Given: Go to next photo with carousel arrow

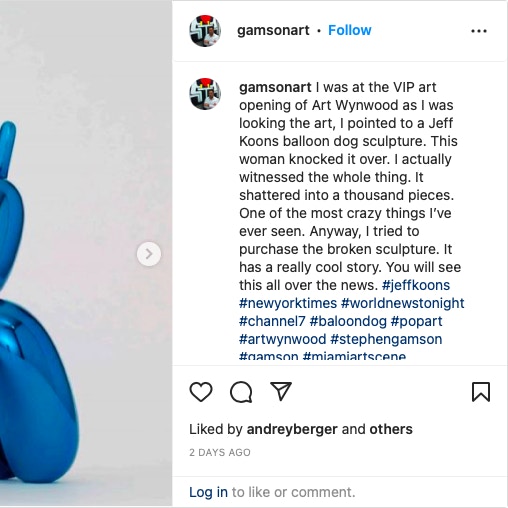Looking at the screenshot, I should 149,254.
